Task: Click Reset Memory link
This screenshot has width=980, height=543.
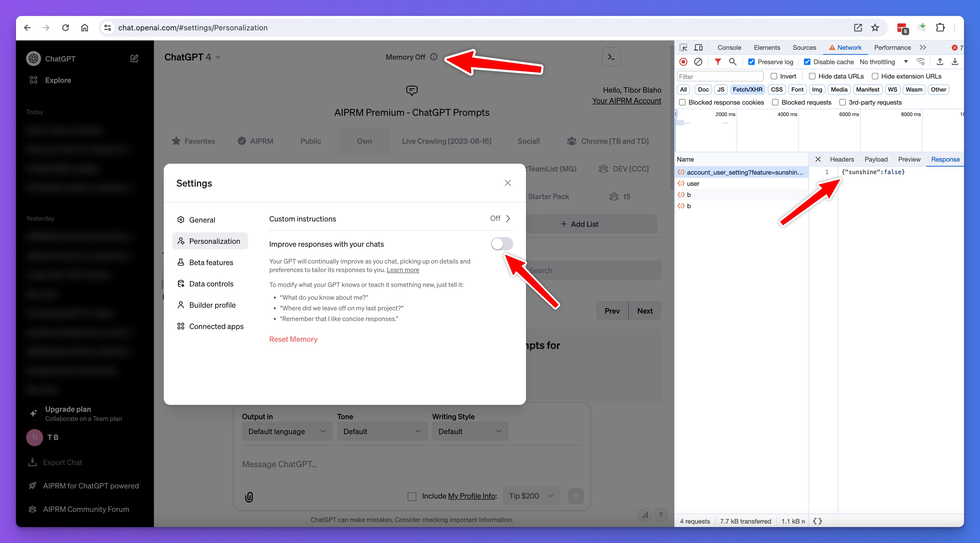Action: (x=293, y=339)
